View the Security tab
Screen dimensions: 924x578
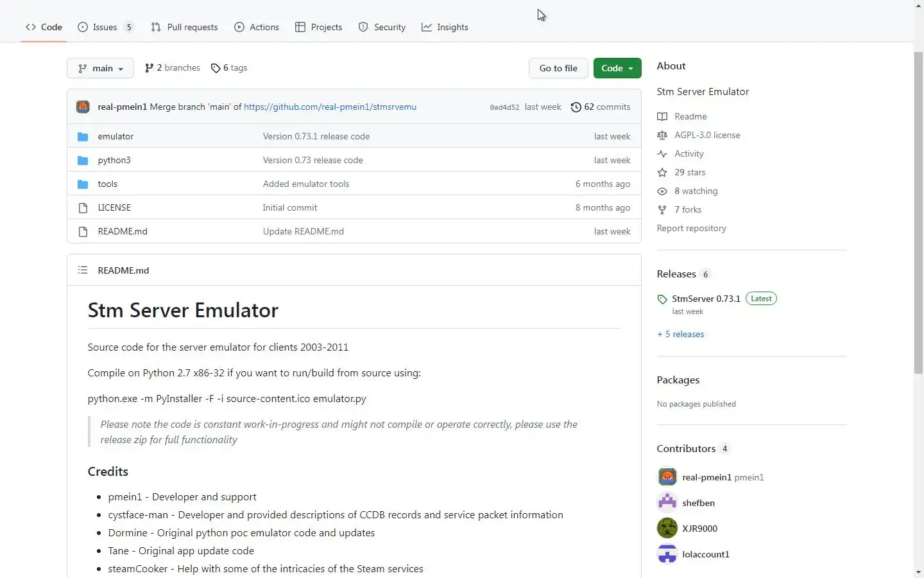click(x=382, y=27)
